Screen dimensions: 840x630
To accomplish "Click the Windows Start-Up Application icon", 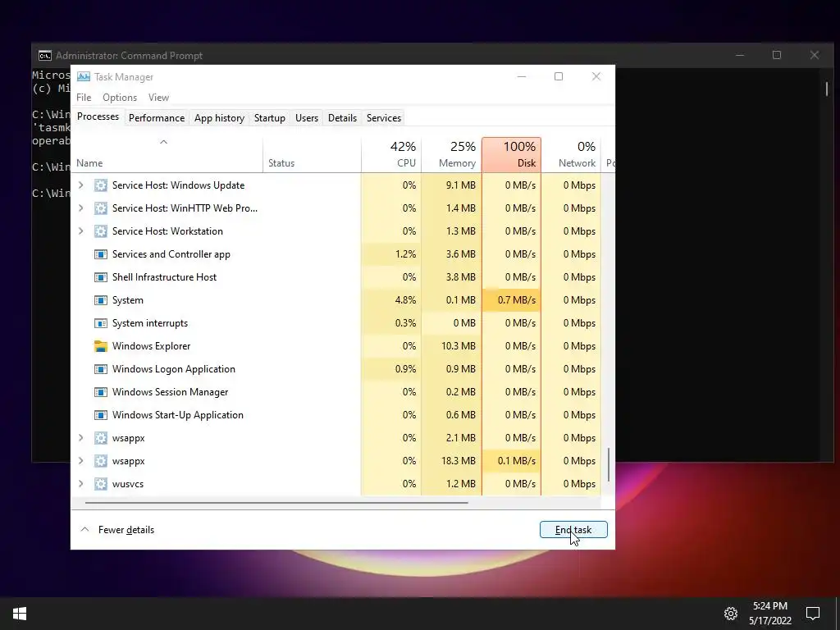I will coord(101,415).
